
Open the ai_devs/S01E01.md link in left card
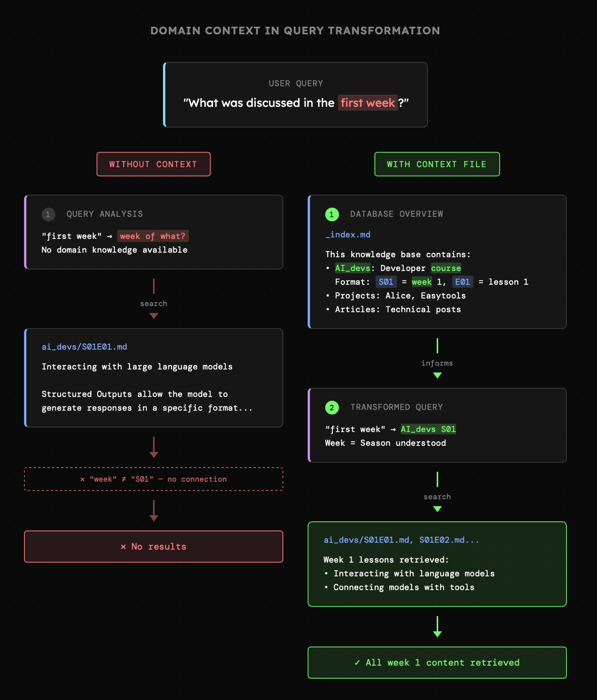(x=84, y=347)
